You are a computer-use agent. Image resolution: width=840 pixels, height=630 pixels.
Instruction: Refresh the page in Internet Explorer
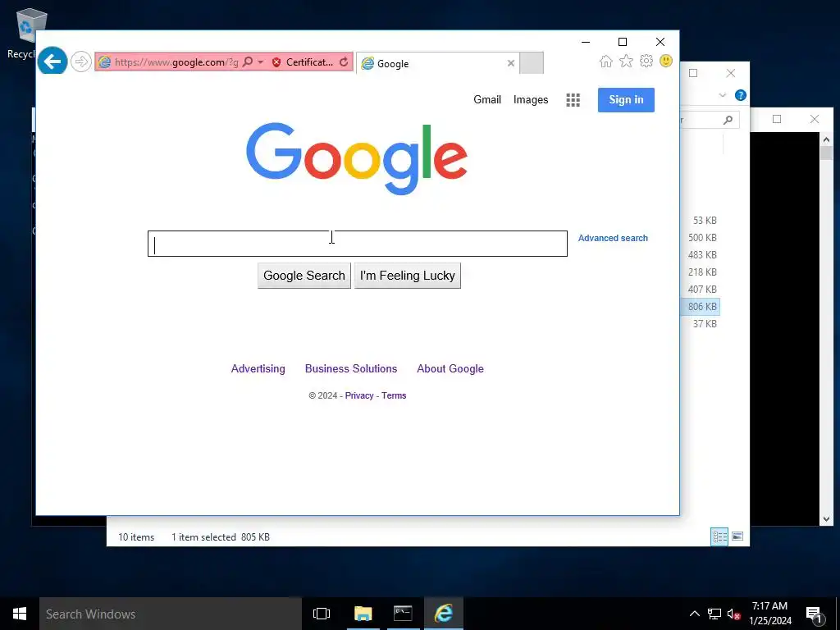pos(344,62)
